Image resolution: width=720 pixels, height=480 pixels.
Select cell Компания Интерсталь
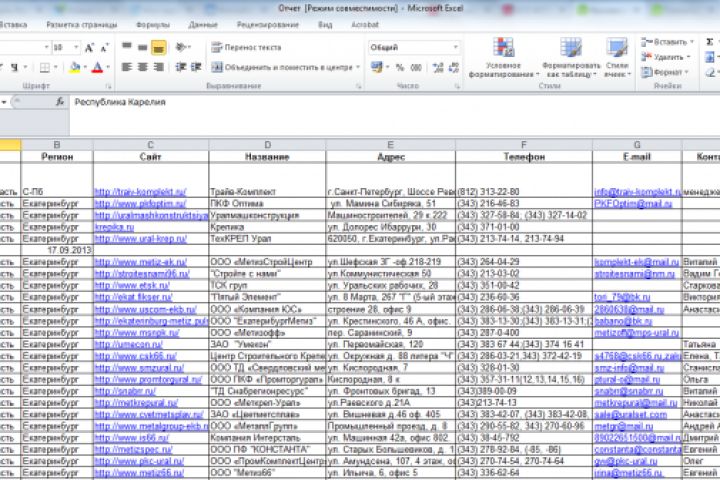coord(267,438)
